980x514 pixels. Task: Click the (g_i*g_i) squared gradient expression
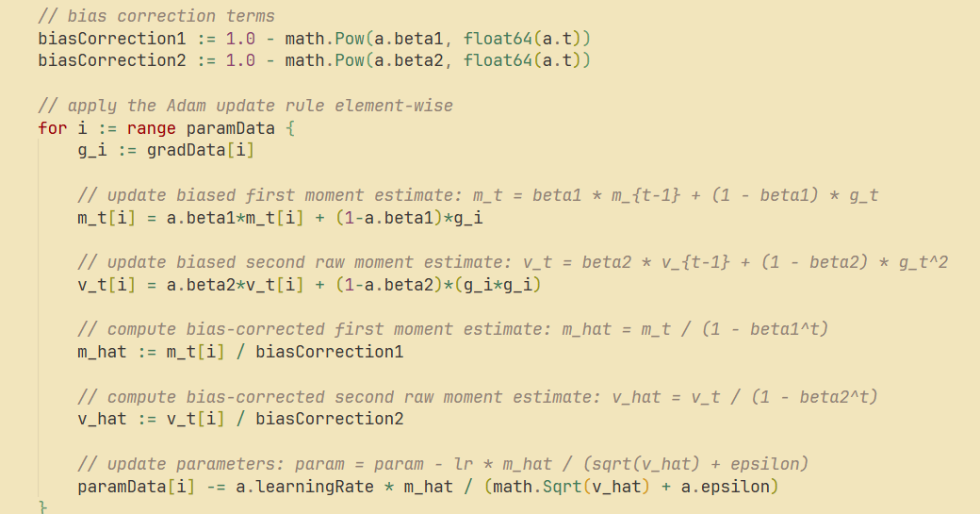click(x=498, y=285)
